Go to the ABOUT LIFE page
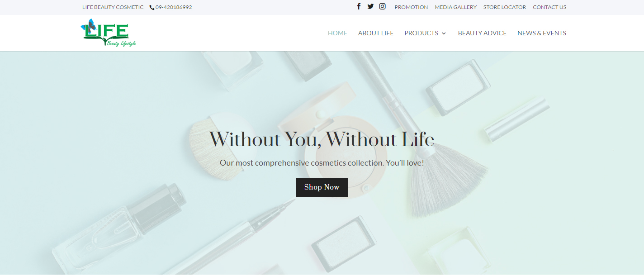Image resolution: width=644 pixels, height=276 pixels. coord(376,33)
